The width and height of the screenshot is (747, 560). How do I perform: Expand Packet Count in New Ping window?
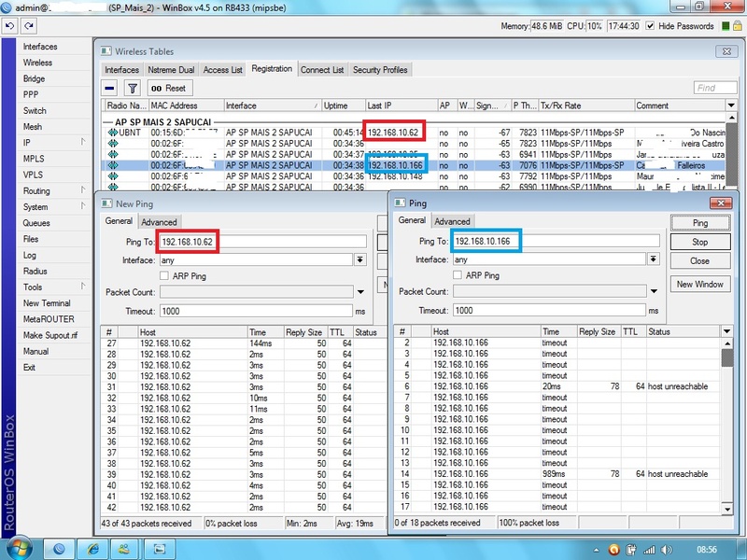[360, 292]
